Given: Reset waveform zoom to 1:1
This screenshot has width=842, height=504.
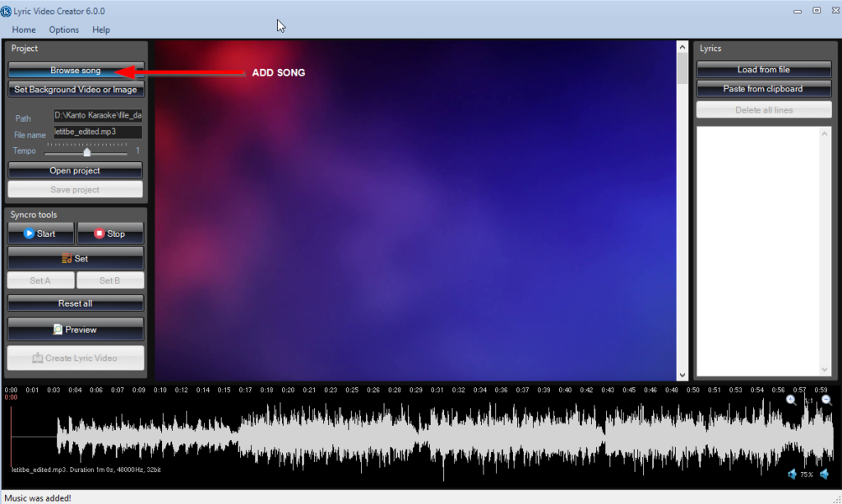Looking at the screenshot, I should [x=809, y=401].
